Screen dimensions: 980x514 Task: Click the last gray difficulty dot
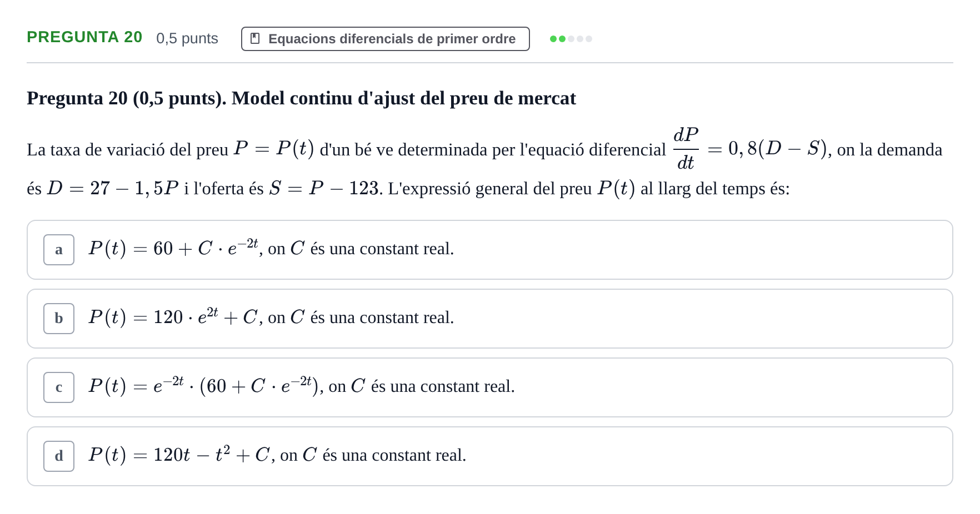589,39
